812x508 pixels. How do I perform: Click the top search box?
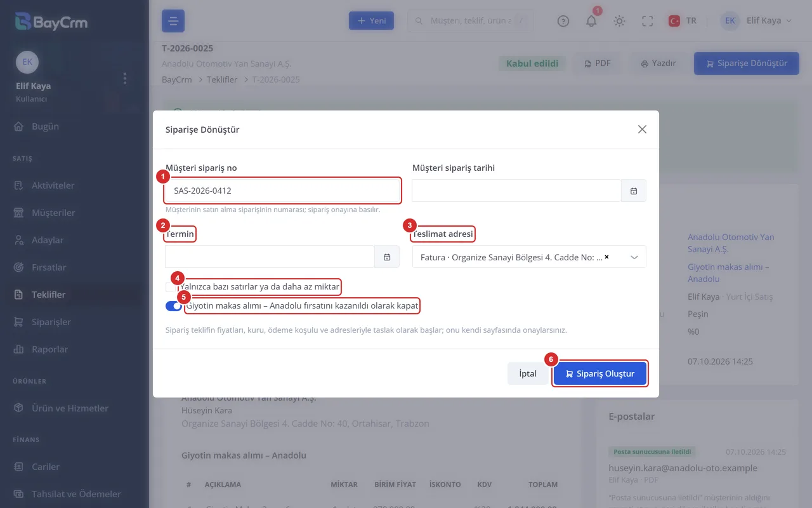coord(470,21)
